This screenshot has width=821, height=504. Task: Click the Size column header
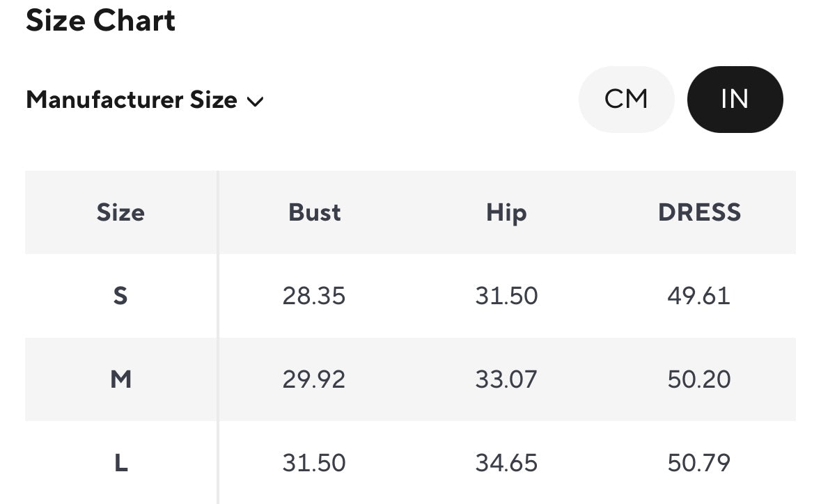coord(120,212)
